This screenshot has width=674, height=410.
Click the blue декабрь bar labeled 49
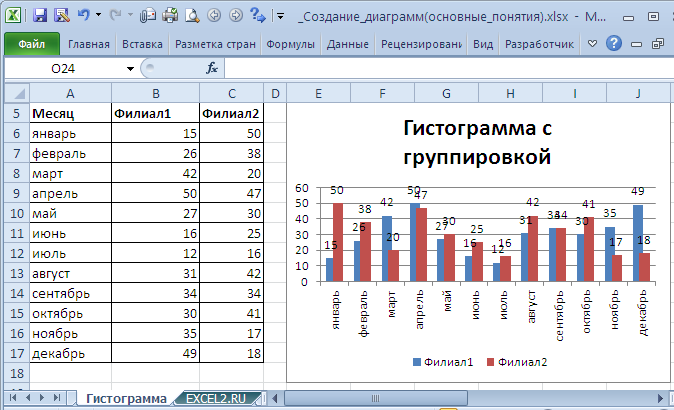[x=638, y=243]
